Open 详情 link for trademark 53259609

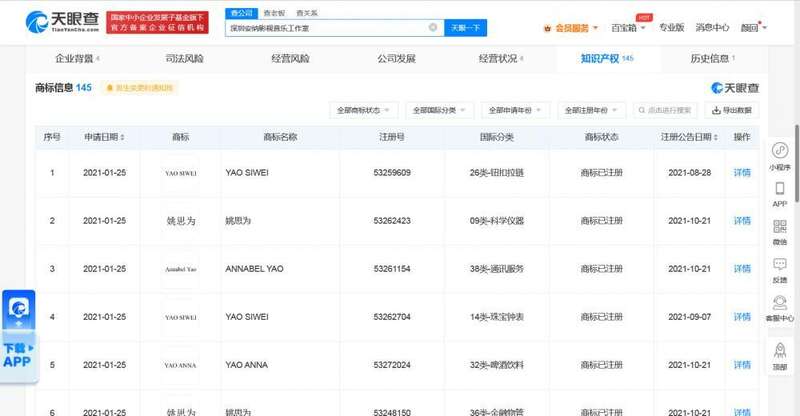pos(742,173)
